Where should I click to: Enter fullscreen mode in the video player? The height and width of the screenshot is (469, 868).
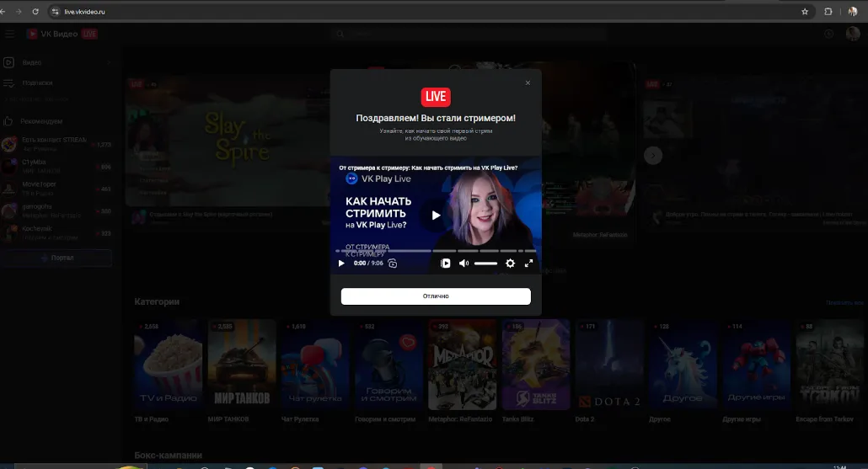(528, 264)
